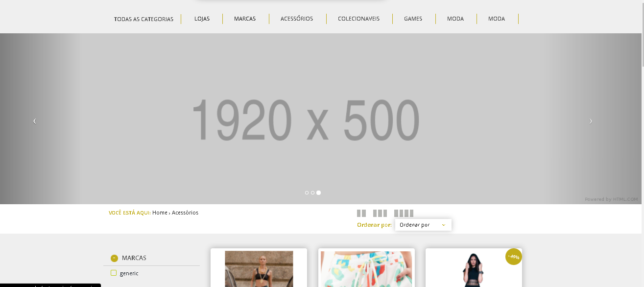Collapse the Marcas filter with minus icon
Viewport: 644px width, 287px height.
point(114,258)
